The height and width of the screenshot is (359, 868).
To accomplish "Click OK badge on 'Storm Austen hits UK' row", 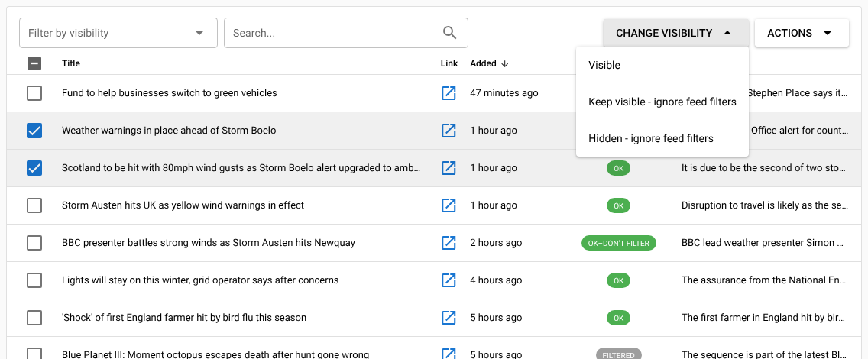I will point(618,205).
